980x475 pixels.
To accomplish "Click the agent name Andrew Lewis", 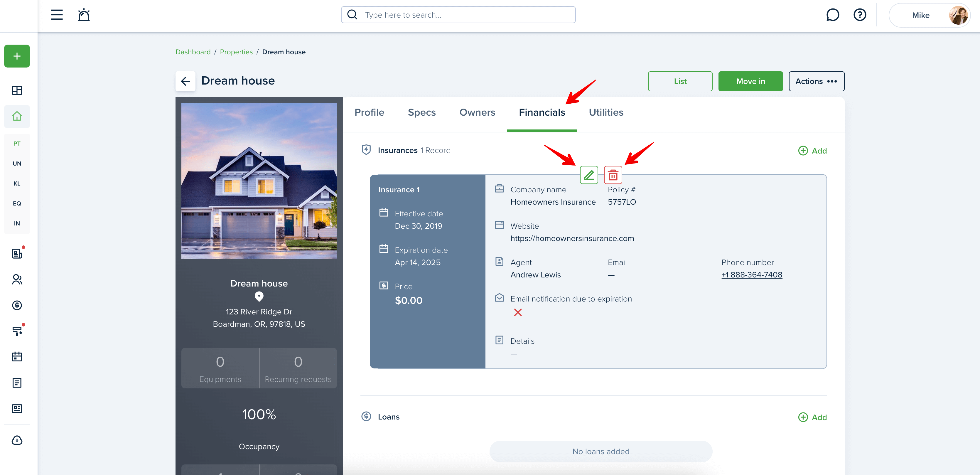I will coord(535,275).
